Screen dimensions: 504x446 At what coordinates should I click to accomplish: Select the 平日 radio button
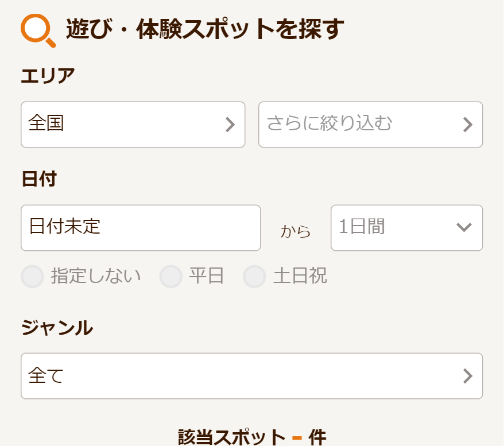pos(171,277)
